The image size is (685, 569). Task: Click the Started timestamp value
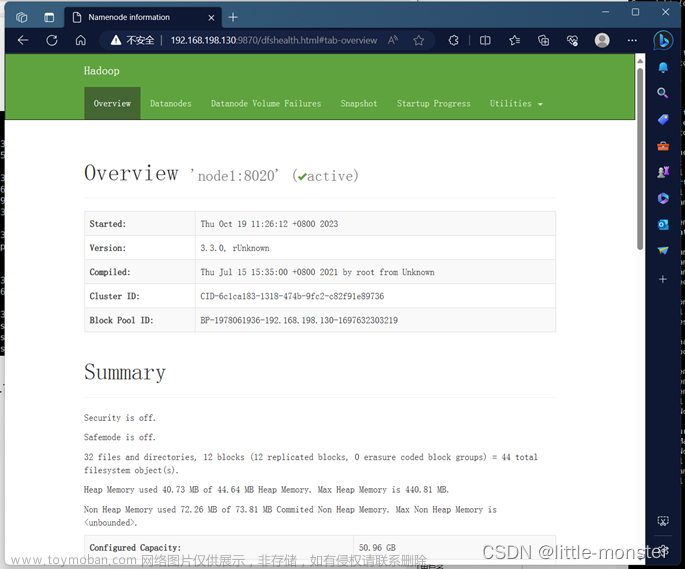(269, 224)
